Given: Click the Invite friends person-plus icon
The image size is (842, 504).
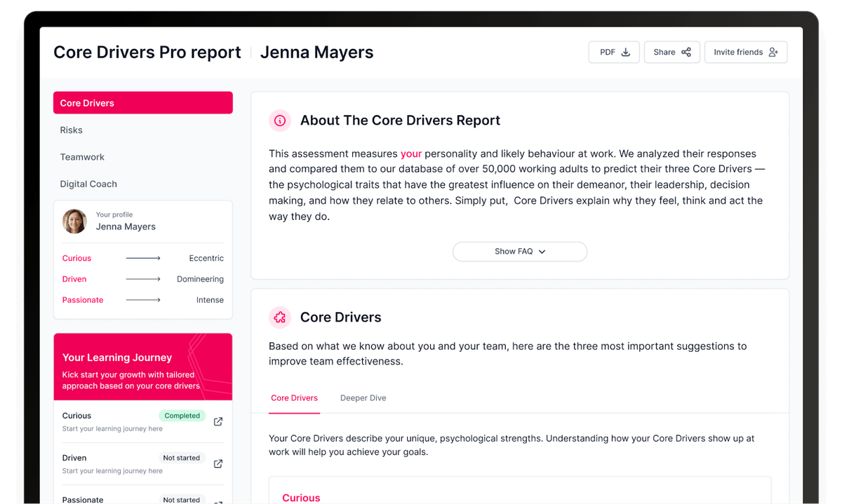Looking at the screenshot, I should click(773, 53).
